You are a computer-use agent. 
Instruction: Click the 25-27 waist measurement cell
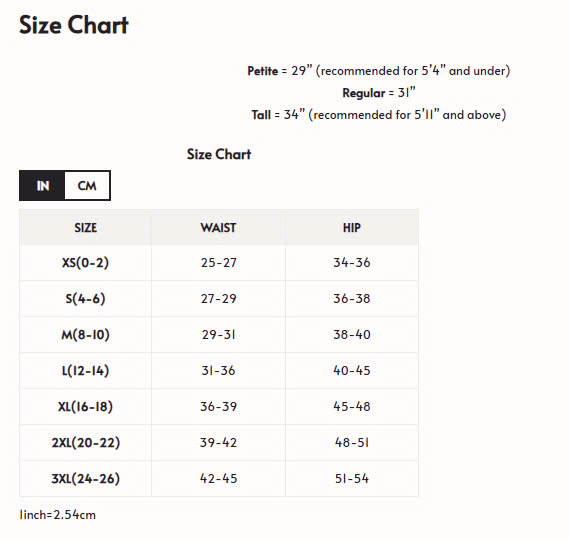218,262
